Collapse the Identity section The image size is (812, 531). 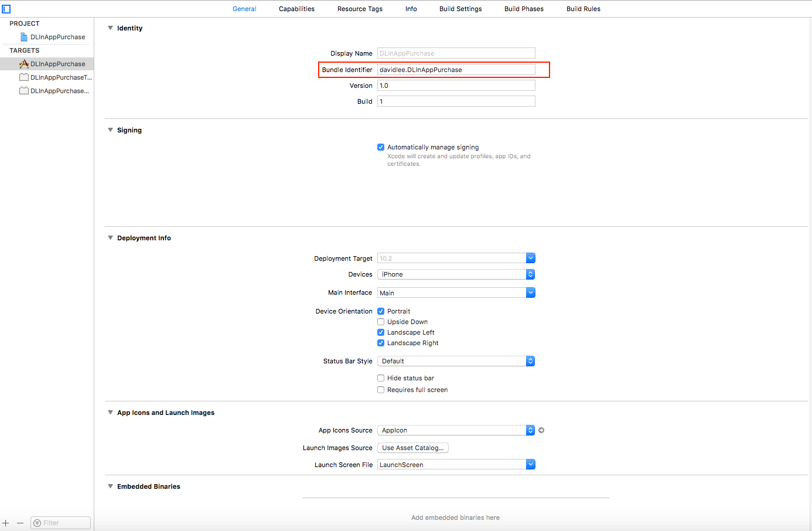pyautogui.click(x=110, y=28)
